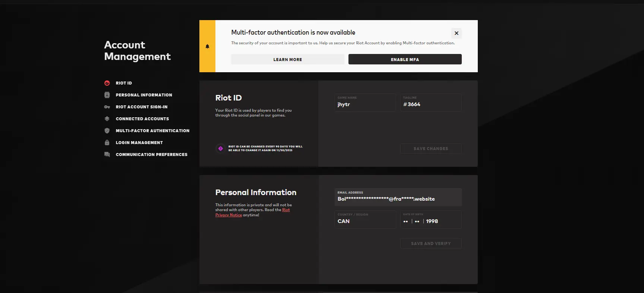Select Login Management in the sidebar

[x=139, y=143]
